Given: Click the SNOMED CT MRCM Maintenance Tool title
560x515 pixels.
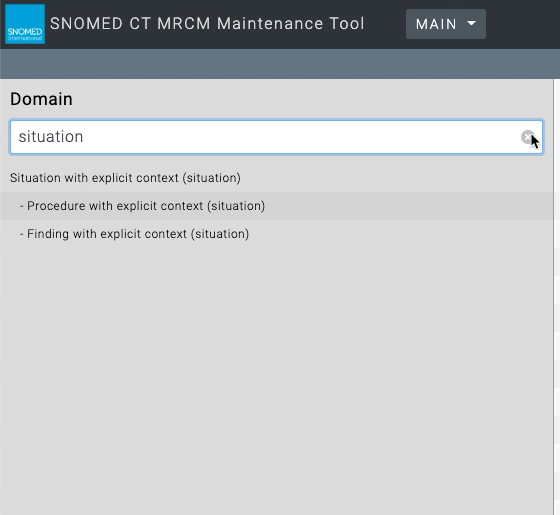Looking at the screenshot, I should (207, 24).
